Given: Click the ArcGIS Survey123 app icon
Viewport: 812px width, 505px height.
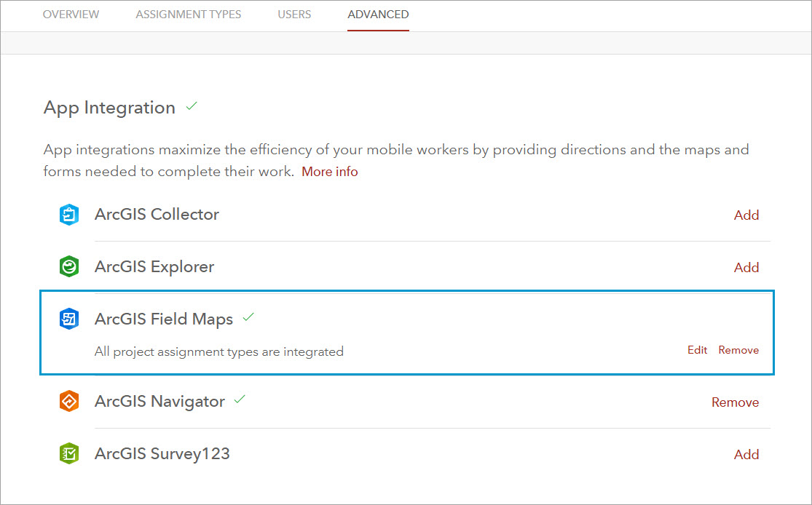Looking at the screenshot, I should click(x=68, y=453).
